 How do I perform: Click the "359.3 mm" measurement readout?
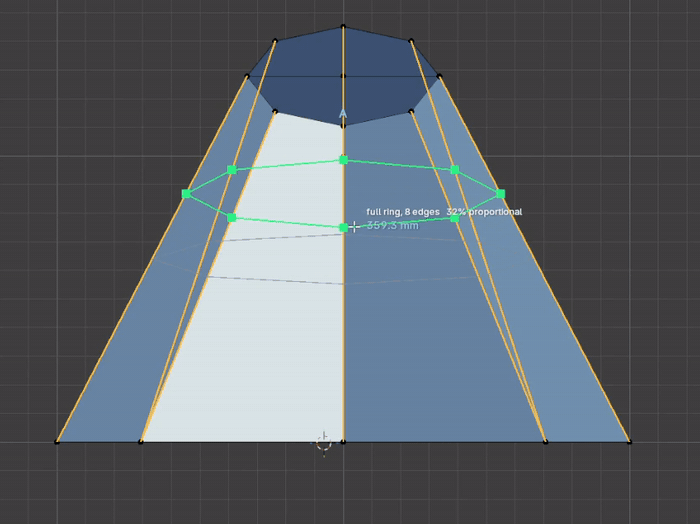pos(392,225)
